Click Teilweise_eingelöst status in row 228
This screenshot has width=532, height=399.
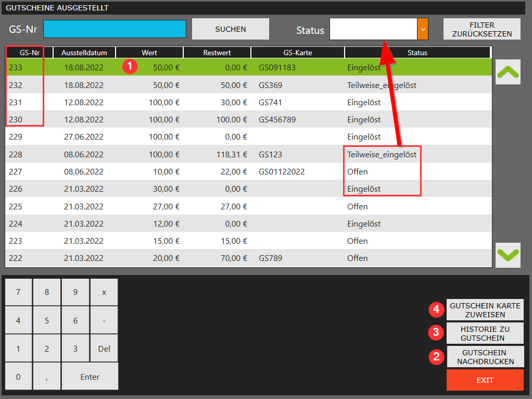382,155
